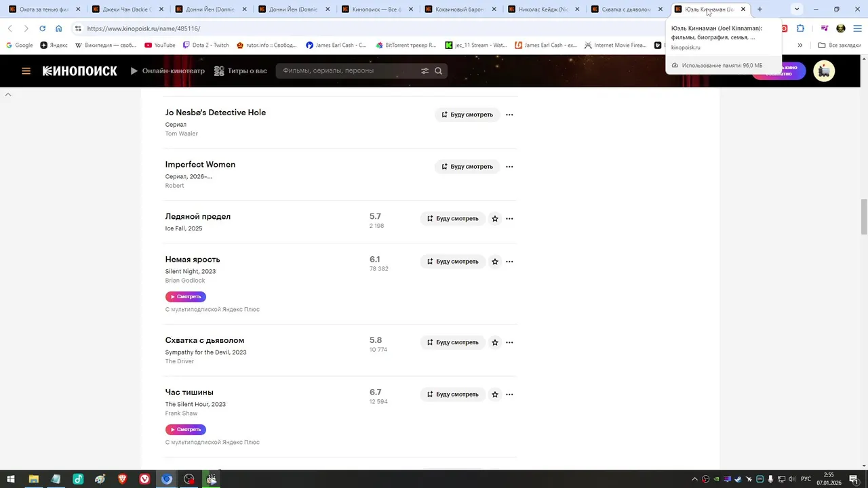The image size is (868, 488).
Task: Rate Ледяной предел with the star
Action: coord(495,219)
